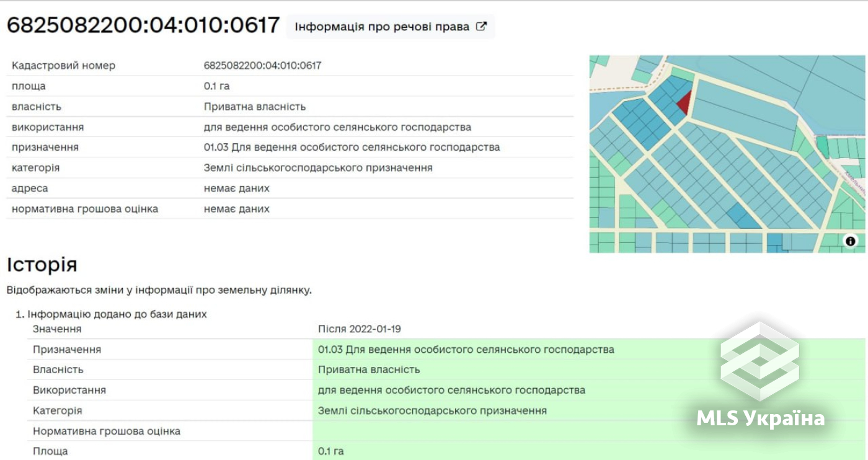Click the text 'Відображаються зміни у інформації...'
Screen dimensions: 868x460
click(159, 290)
